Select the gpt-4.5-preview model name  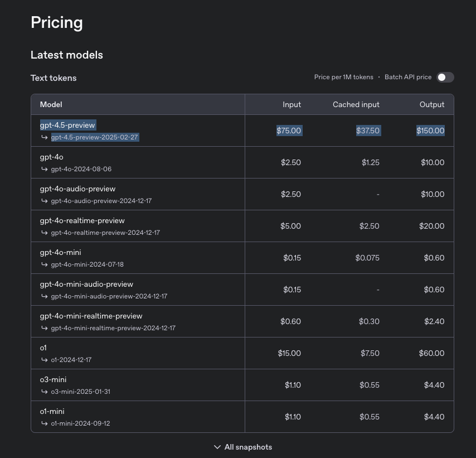[x=67, y=125]
